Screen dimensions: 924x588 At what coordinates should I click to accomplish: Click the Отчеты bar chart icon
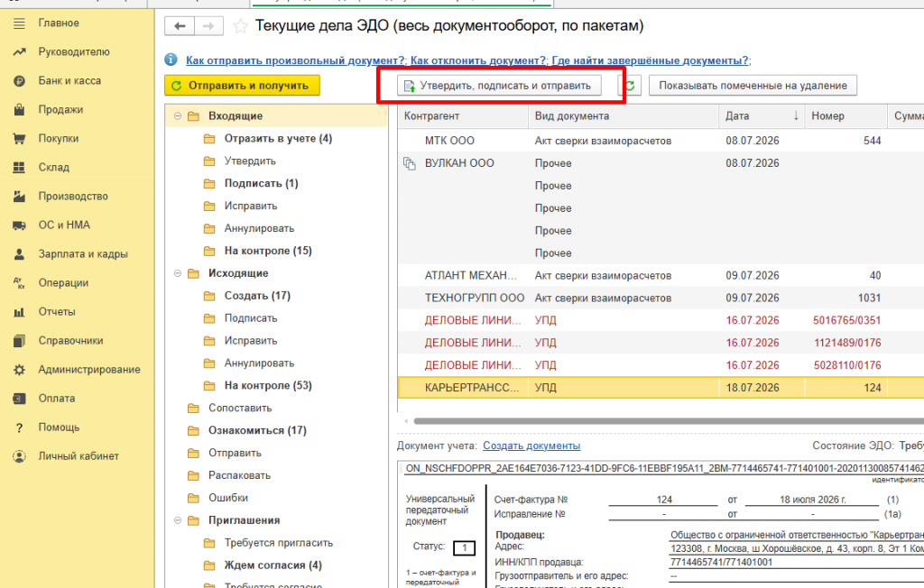pyautogui.click(x=20, y=312)
